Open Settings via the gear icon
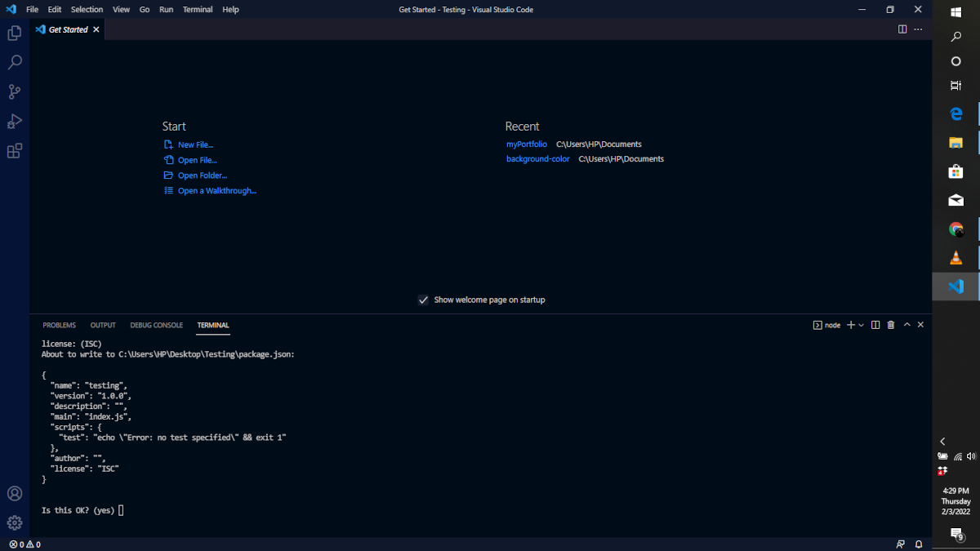 15,522
